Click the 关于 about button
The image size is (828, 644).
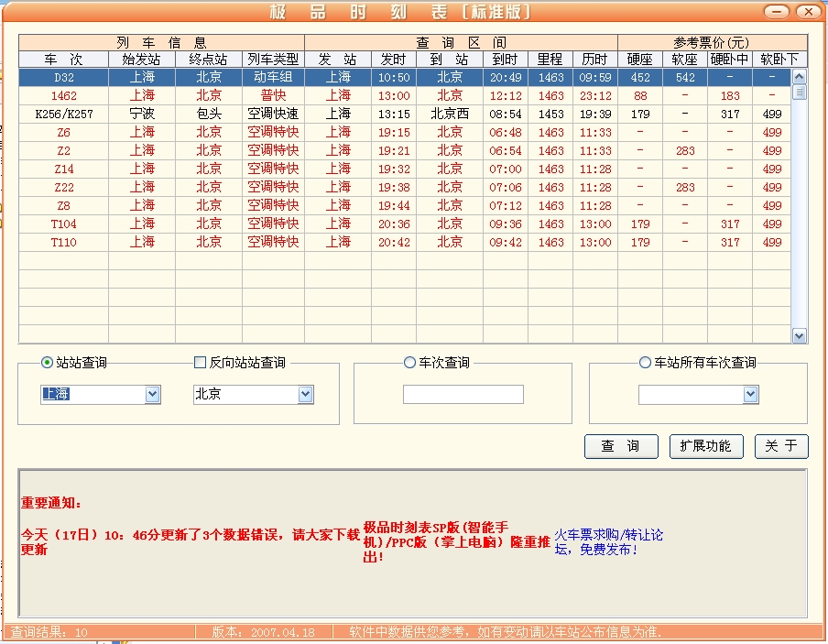click(781, 446)
